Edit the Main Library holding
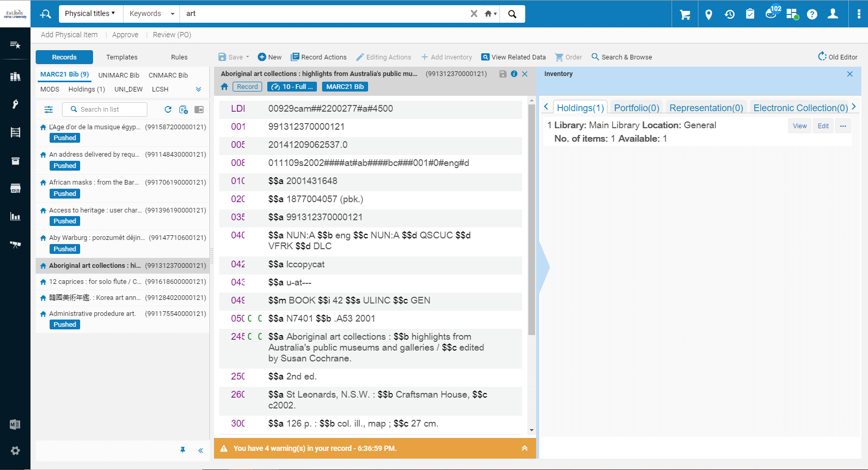868x470 pixels. click(x=823, y=126)
